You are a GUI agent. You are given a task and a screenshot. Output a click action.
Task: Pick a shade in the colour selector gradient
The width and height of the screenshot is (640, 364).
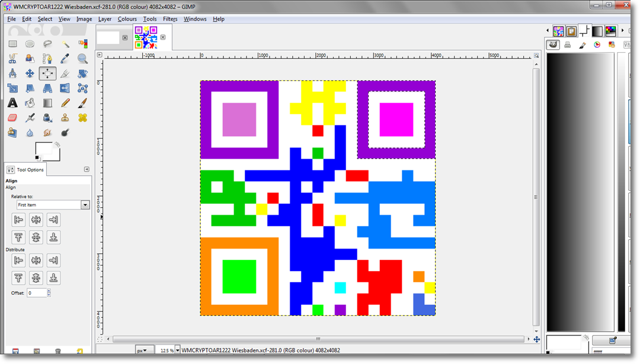pyautogui.click(x=580, y=192)
